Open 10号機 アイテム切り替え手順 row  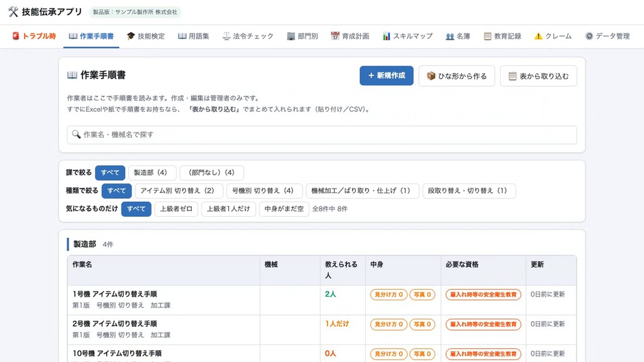(322, 353)
